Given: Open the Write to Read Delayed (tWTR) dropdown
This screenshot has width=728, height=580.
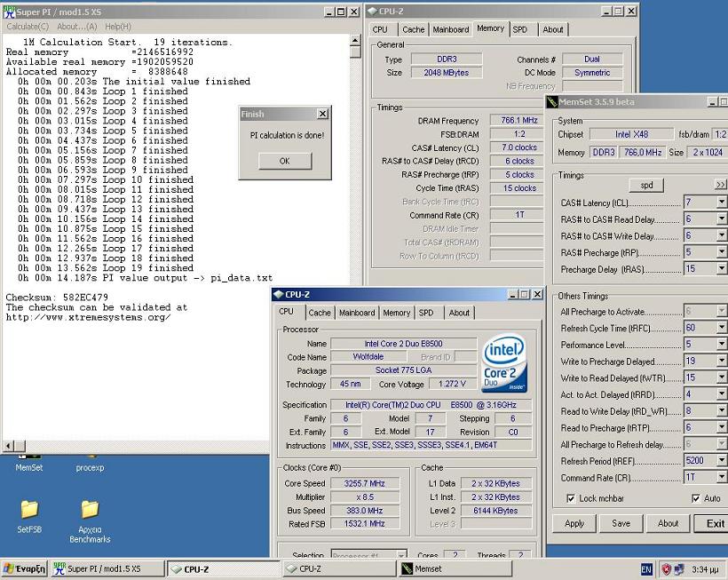Looking at the screenshot, I should [722, 377].
